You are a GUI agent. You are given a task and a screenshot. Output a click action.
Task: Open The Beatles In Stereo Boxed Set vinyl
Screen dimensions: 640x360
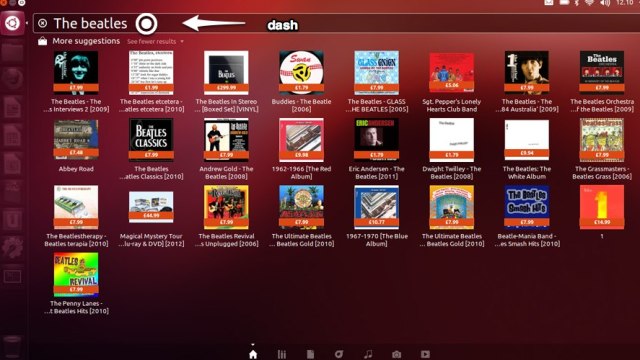pos(226,82)
